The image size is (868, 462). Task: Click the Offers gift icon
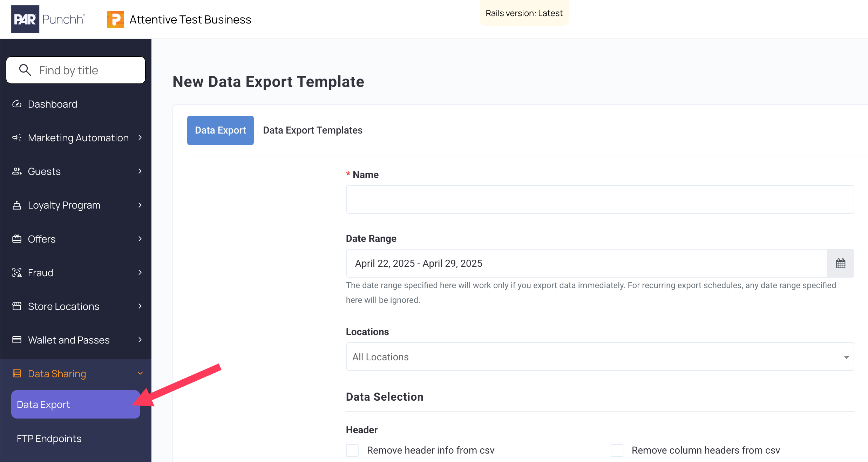tap(17, 239)
